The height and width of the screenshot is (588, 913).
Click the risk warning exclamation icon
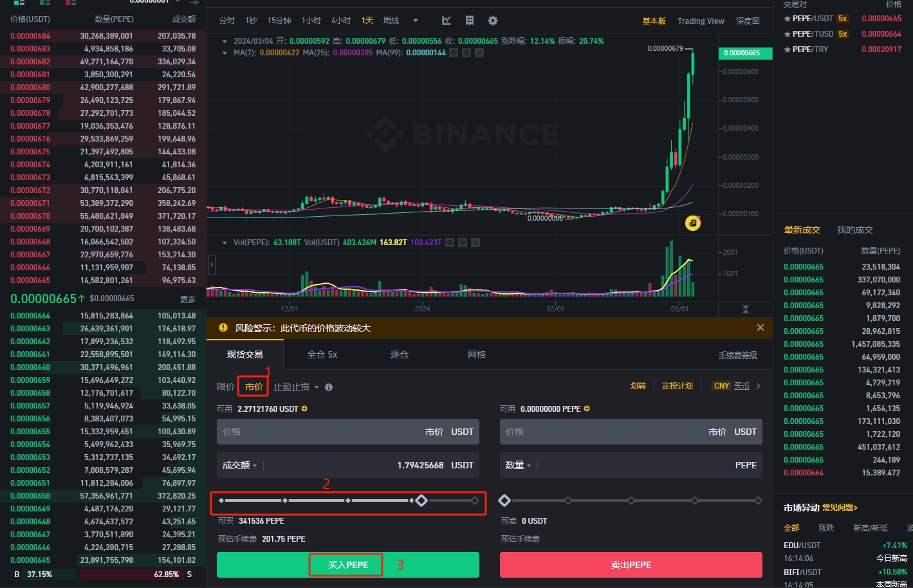coord(223,327)
